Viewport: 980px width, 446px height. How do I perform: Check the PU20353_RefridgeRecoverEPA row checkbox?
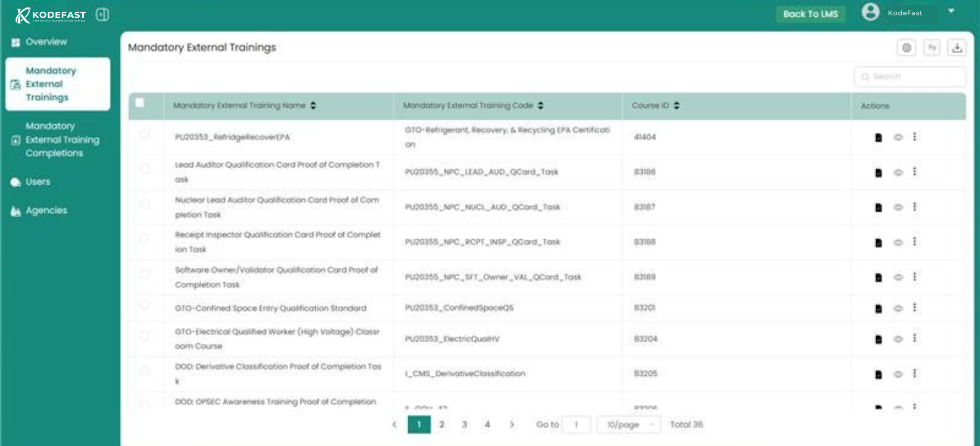(145, 135)
